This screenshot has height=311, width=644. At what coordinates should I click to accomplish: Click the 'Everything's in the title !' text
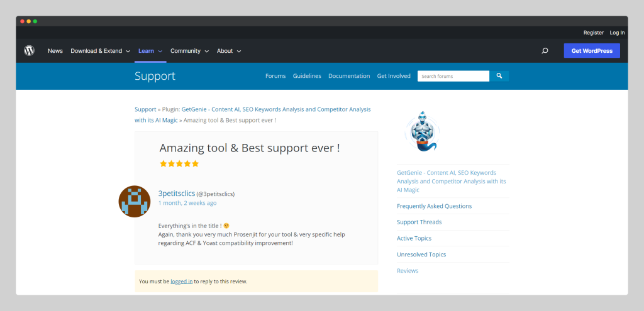pyautogui.click(x=190, y=226)
